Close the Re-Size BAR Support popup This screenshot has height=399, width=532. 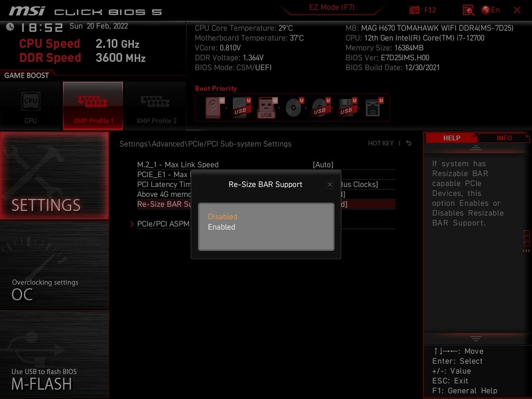329,184
